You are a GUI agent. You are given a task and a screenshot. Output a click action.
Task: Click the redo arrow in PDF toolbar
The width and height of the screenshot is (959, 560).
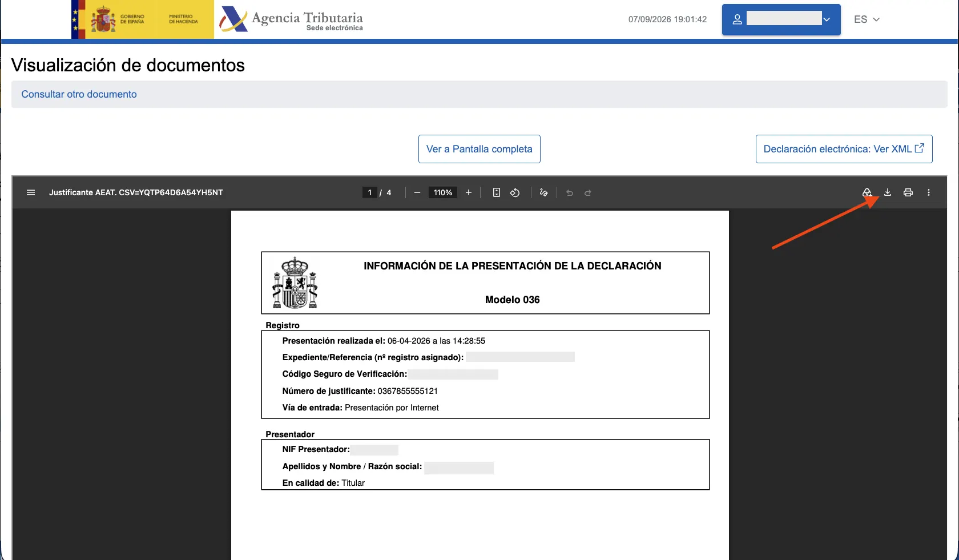coord(588,192)
